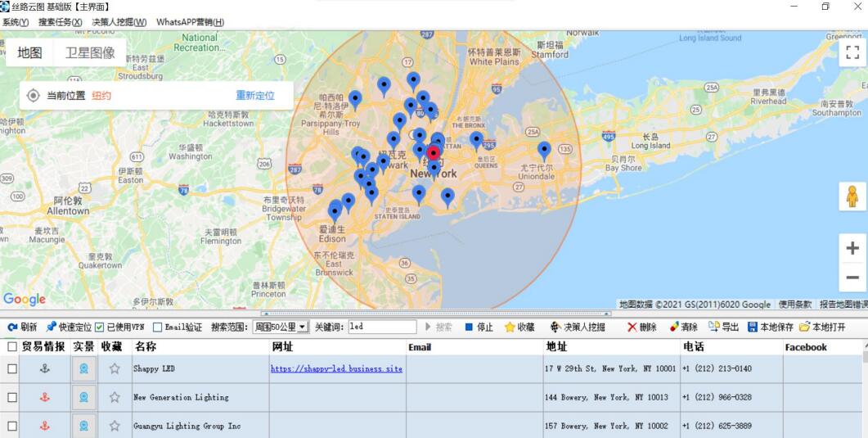
Task: Click the 停止 stop button
Action: 469,327
